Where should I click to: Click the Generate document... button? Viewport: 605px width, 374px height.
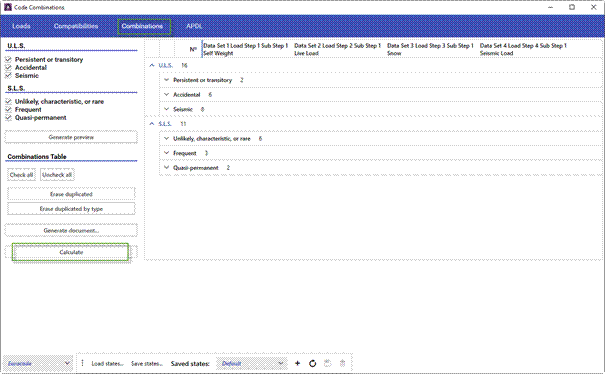[x=71, y=230]
